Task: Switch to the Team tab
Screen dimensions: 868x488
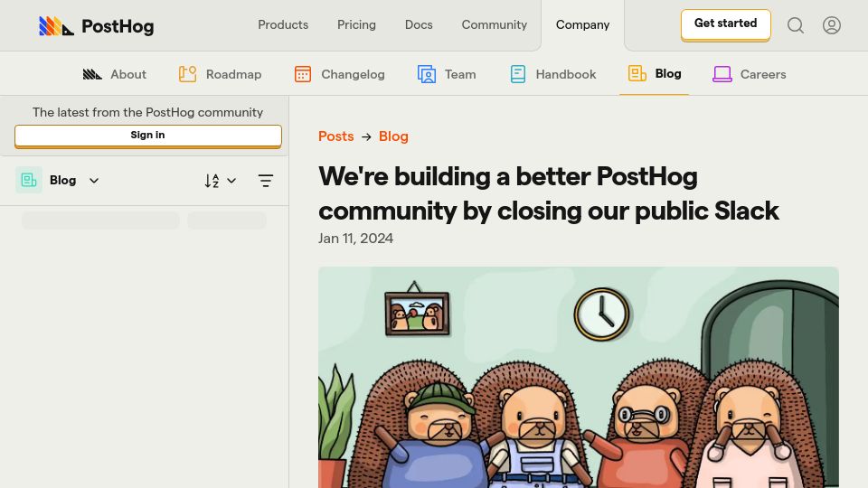Action: click(447, 74)
